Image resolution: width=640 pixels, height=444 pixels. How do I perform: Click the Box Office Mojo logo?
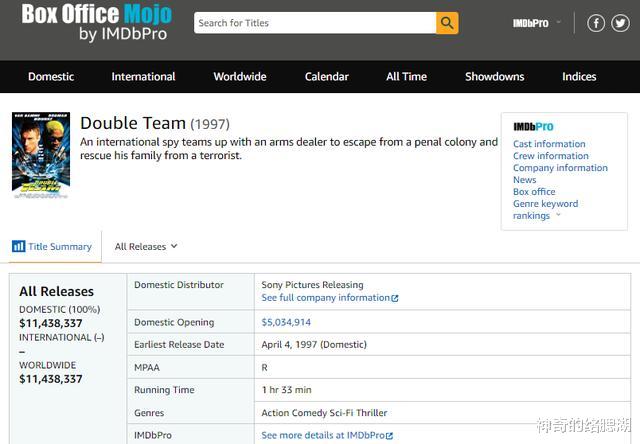coord(96,22)
